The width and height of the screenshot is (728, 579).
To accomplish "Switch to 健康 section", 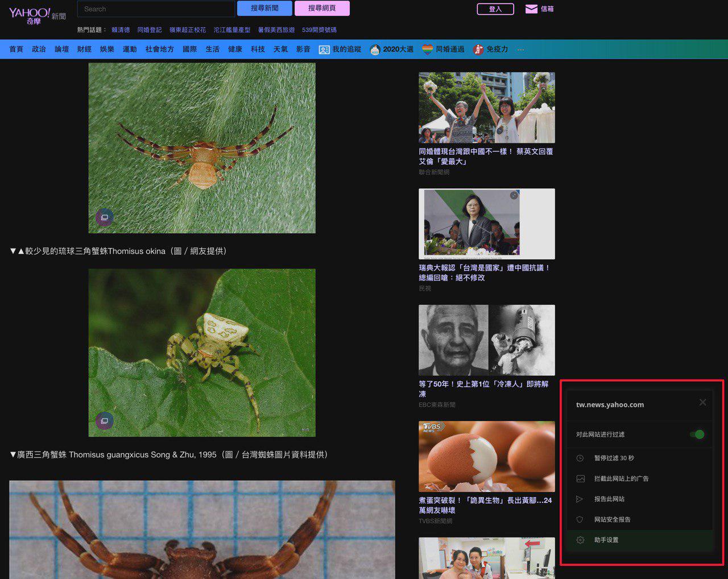I will pos(235,49).
